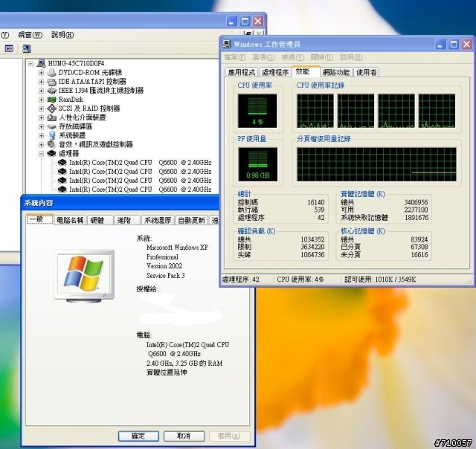476x449 pixels.
Task: Switch to the 處理程序 tab
Action: (275, 72)
